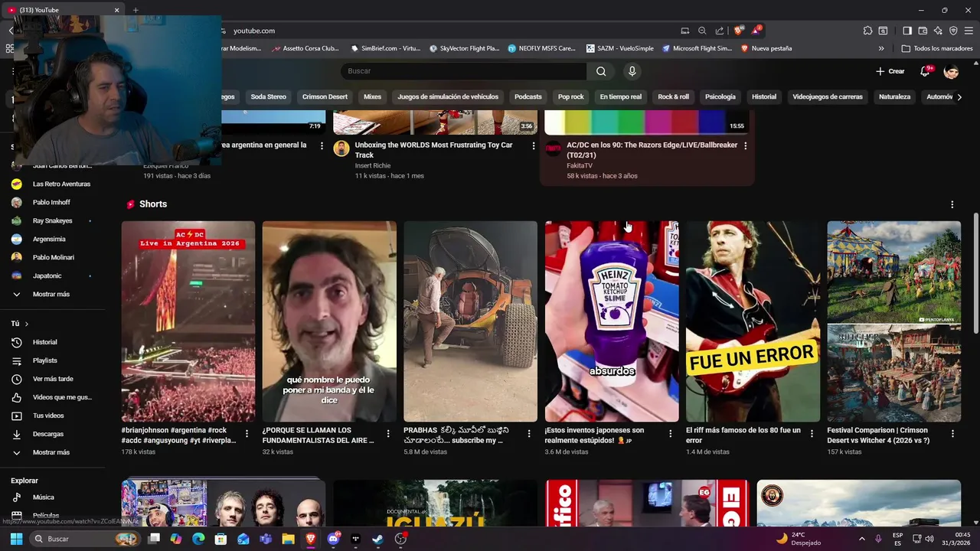Select the En tiempo real chip

(620, 97)
